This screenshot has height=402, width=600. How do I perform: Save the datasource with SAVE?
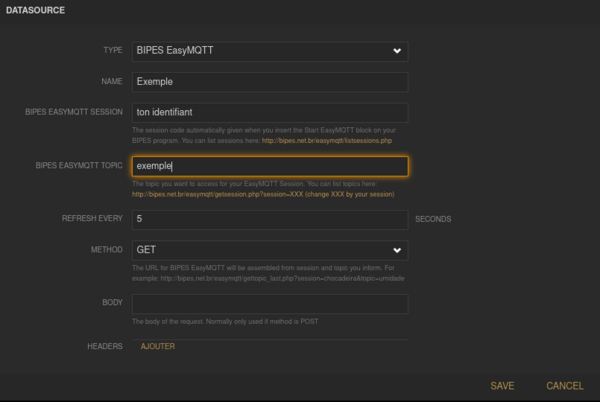(502, 386)
